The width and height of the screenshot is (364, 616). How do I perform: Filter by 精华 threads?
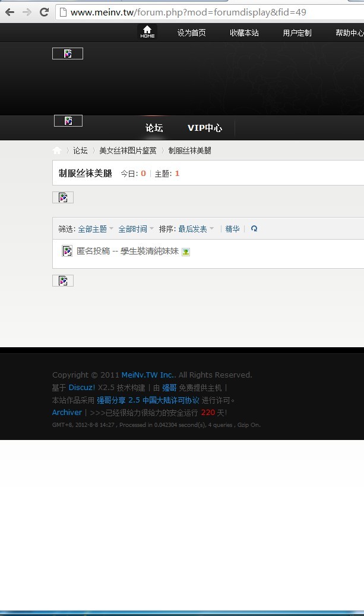click(x=232, y=229)
